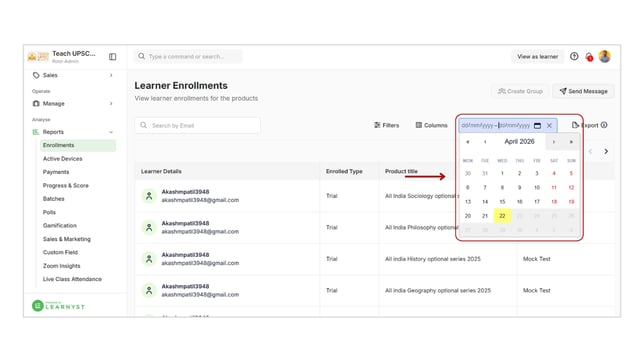
Task: Open the Batches report
Action: tap(53, 199)
